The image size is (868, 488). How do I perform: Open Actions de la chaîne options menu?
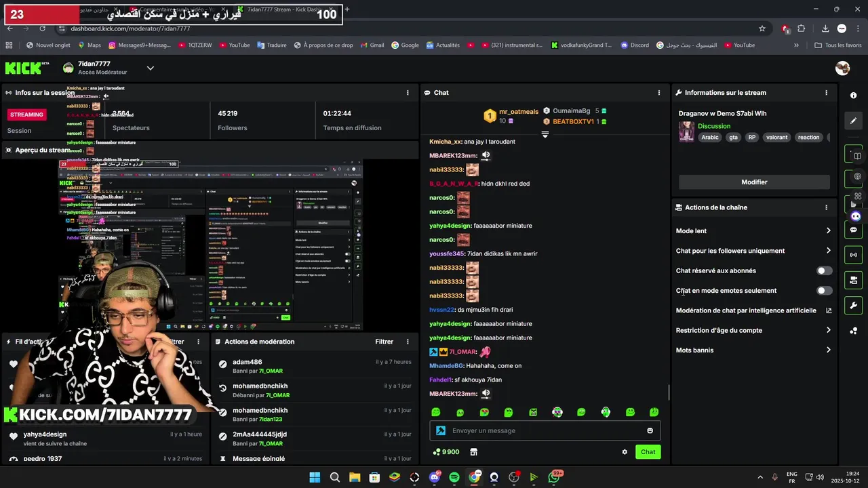tap(826, 207)
